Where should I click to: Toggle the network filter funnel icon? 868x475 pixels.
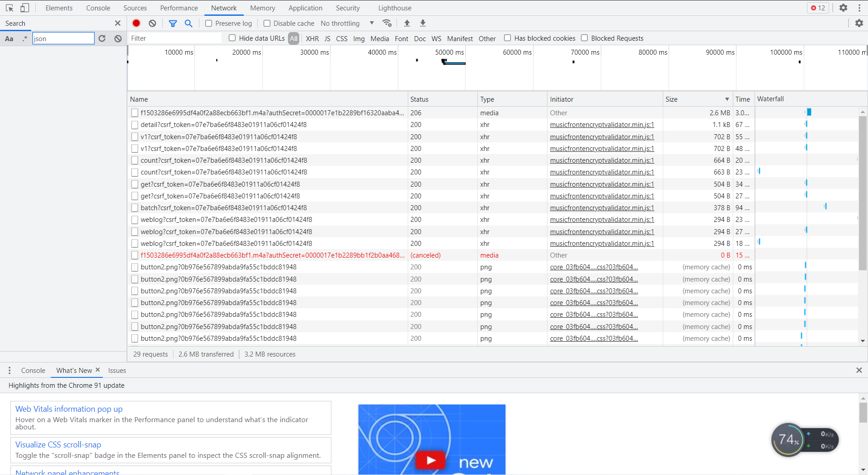pyautogui.click(x=173, y=23)
